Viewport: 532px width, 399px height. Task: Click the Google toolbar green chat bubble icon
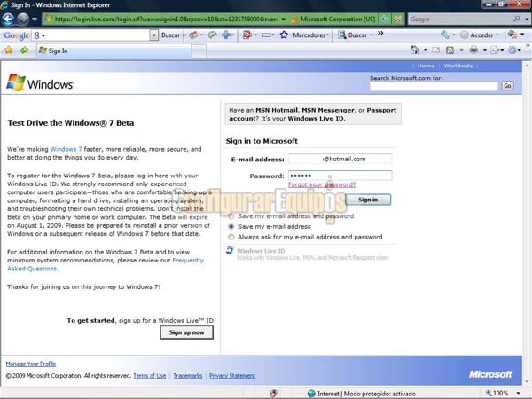click(x=212, y=35)
